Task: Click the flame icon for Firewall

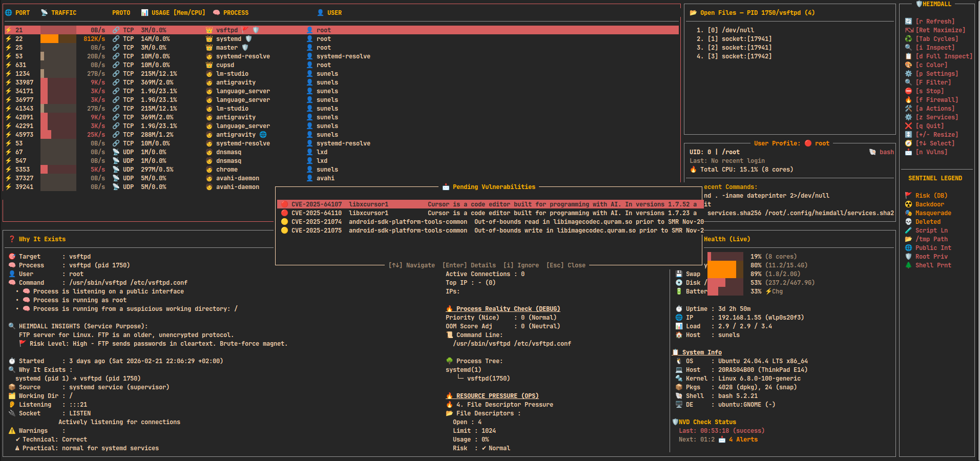Action: click(x=908, y=100)
